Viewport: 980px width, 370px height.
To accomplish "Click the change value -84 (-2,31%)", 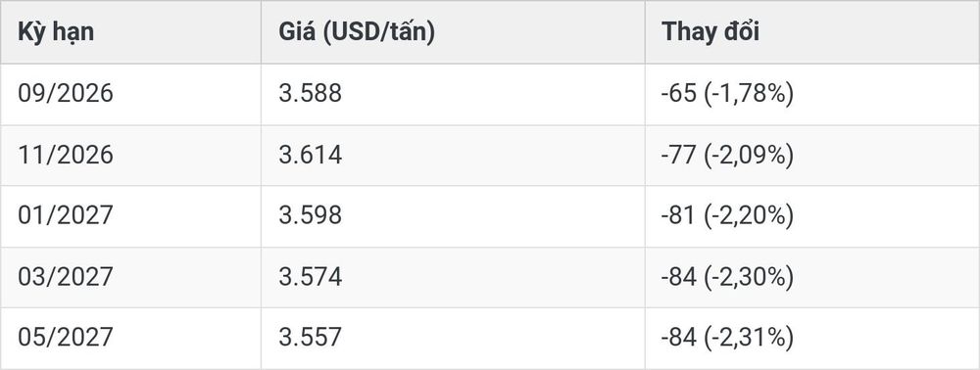I will (727, 338).
